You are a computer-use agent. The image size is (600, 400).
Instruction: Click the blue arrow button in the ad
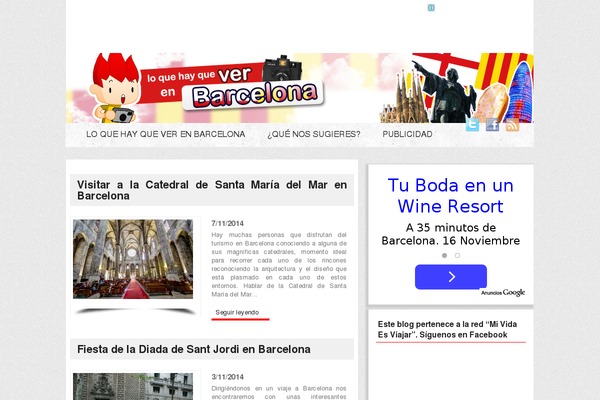[451, 277]
